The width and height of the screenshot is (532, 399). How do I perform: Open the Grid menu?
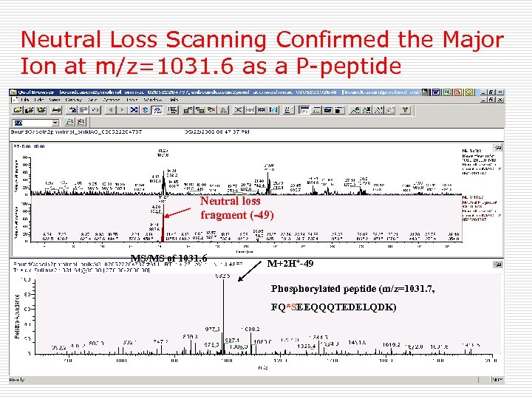92,100
